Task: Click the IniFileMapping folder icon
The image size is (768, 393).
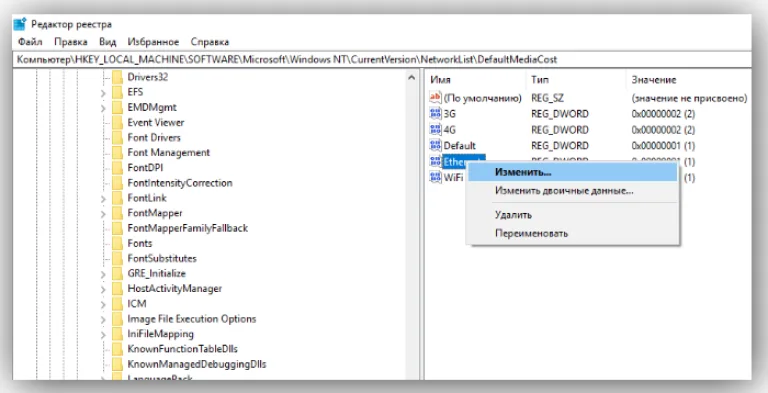Action: coord(117,334)
